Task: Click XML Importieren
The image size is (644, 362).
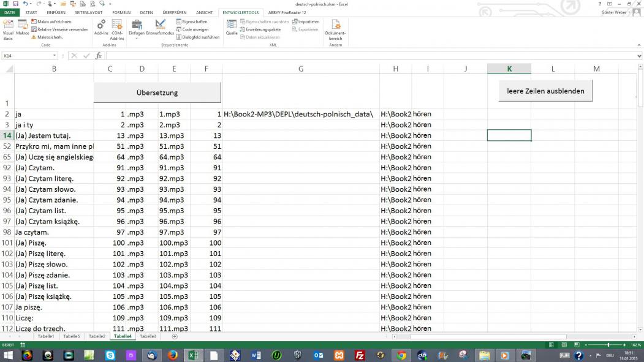Action: pos(306,22)
